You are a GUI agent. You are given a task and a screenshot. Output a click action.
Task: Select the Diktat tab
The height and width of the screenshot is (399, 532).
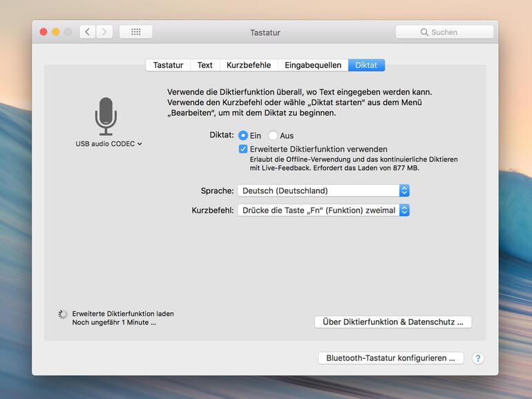(x=366, y=65)
